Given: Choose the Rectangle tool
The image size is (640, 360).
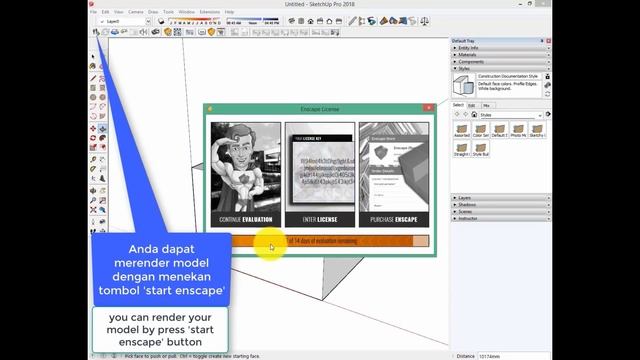Looking at the screenshot, I should click(x=93, y=88).
